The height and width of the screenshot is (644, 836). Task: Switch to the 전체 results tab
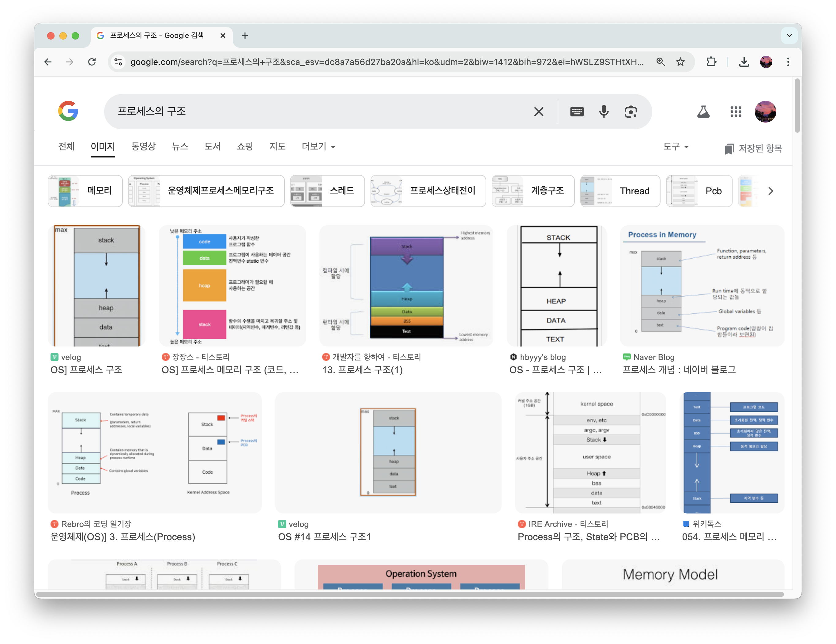(x=66, y=146)
